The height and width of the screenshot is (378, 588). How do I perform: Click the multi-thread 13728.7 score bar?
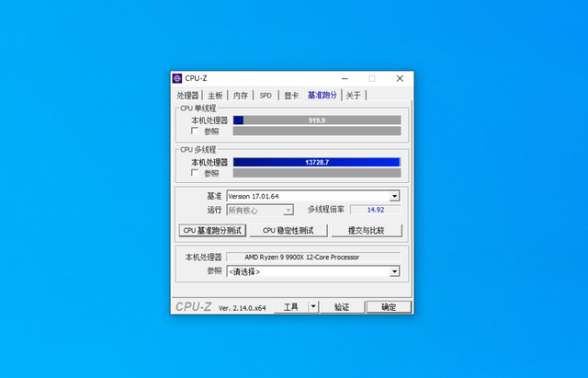click(x=317, y=162)
